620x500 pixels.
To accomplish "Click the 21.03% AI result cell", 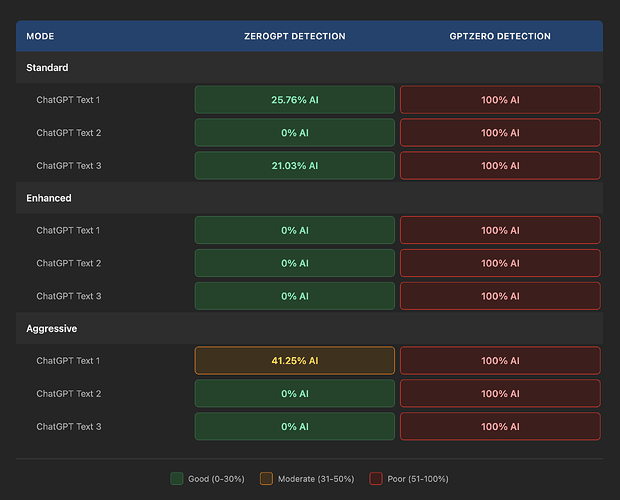I will coord(295,166).
